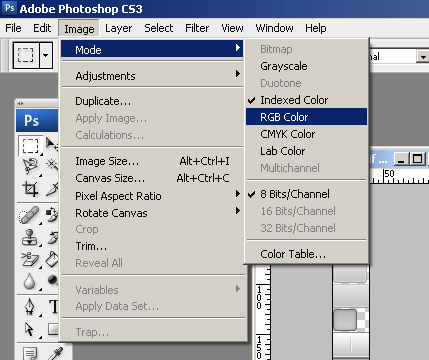Expand the Rotate Canvas submenu
The width and height of the screenshot is (429, 360).
pyautogui.click(x=152, y=213)
